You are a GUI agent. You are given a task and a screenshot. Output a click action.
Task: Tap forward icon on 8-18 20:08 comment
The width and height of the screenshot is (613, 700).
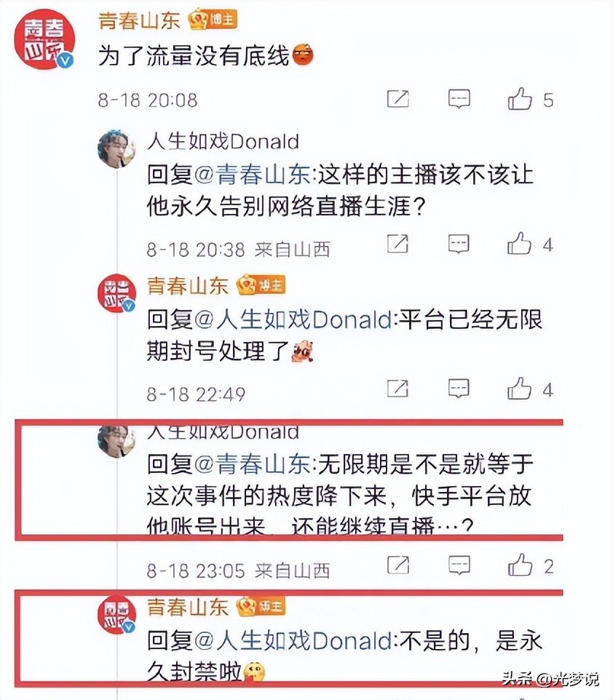[x=398, y=99]
